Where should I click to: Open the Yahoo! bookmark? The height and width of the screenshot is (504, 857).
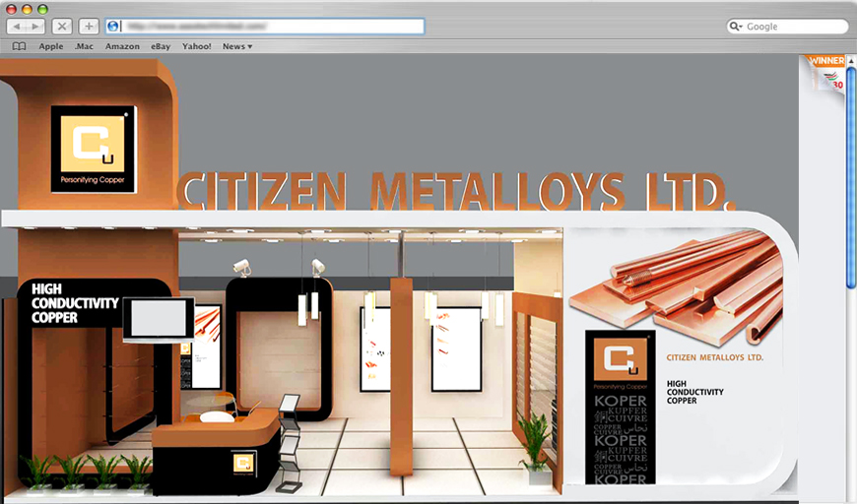pyautogui.click(x=197, y=46)
